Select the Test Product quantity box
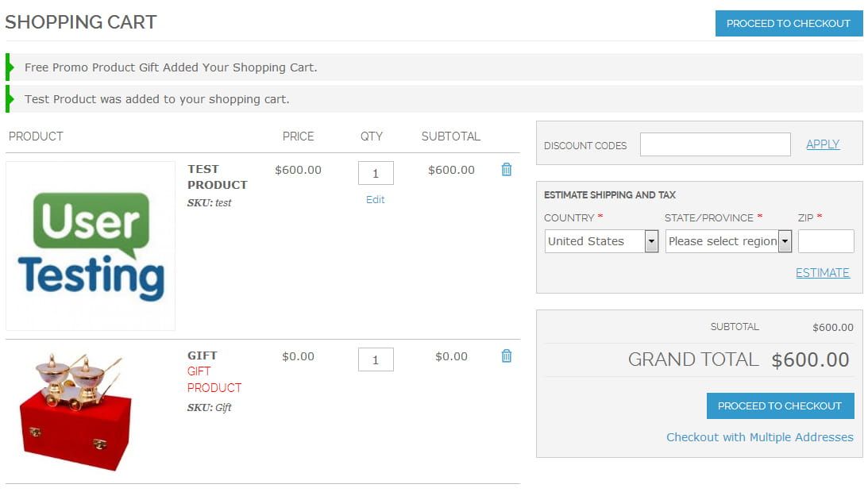Viewport: 868px width, 492px height. pos(376,173)
